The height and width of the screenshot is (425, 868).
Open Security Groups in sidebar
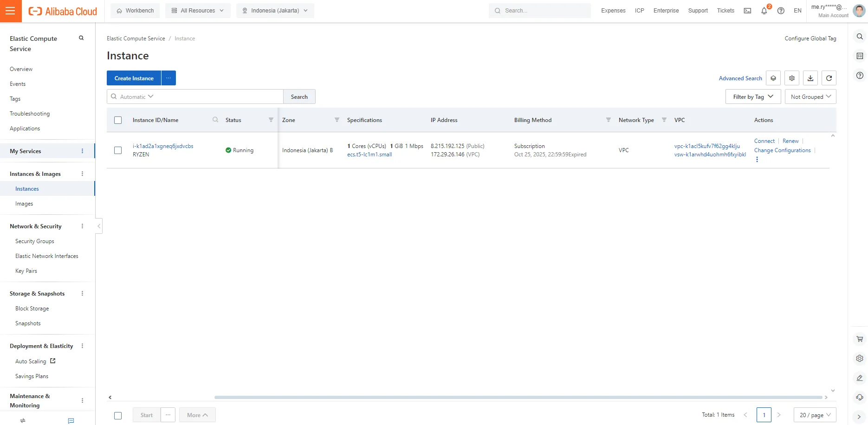pos(35,241)
